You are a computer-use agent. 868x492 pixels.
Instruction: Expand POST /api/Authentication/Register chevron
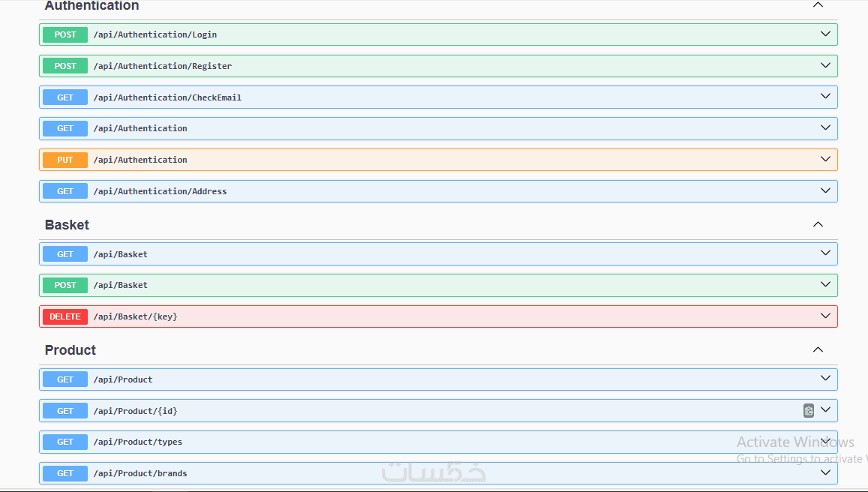pos(825,65)
